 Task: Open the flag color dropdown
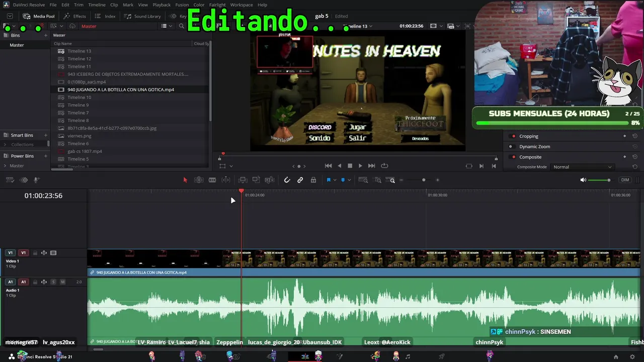[x=335, y=180]
